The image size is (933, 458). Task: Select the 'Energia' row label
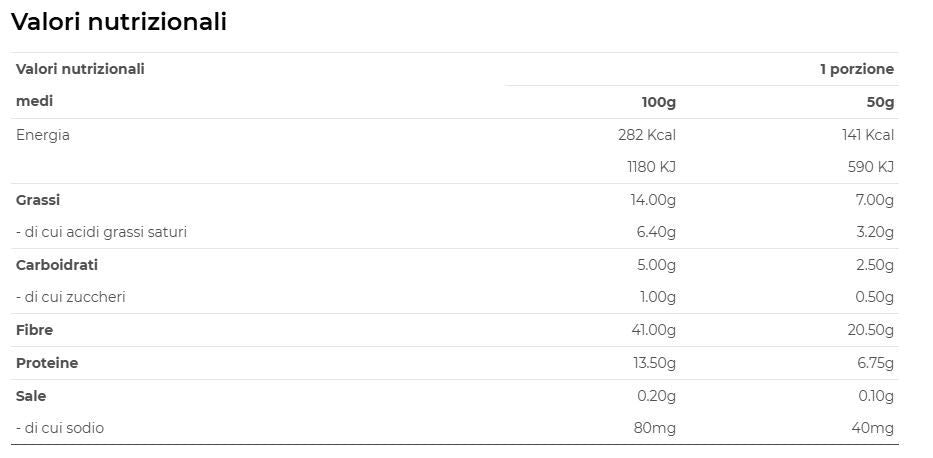[43, 135]
